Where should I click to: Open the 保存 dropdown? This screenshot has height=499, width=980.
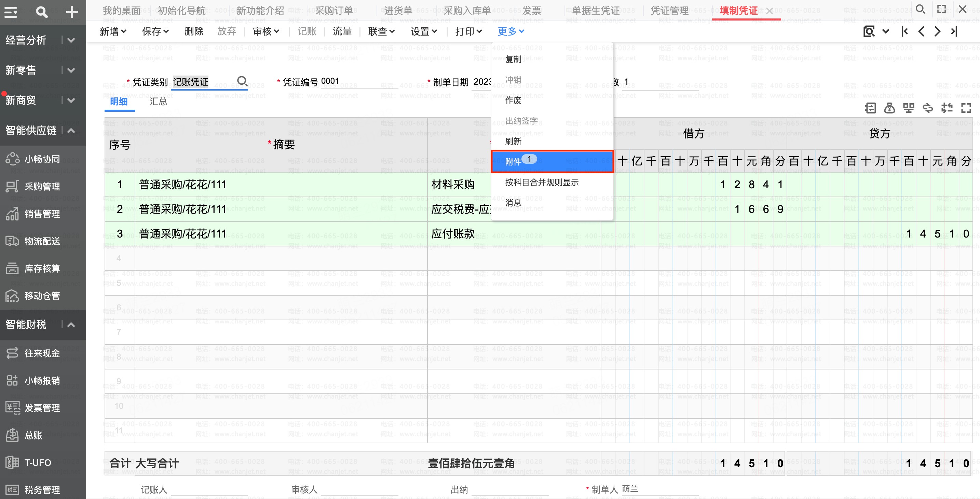tap(155, 31)
